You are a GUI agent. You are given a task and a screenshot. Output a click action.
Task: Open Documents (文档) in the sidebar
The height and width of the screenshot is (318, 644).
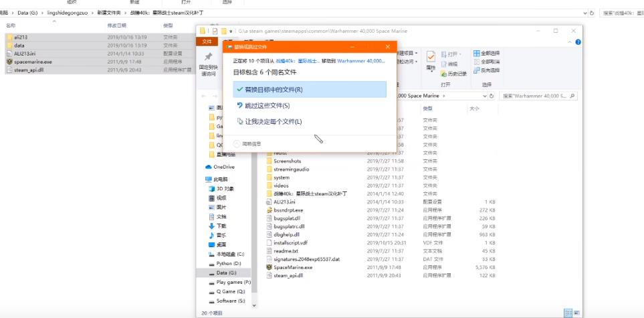pos(218,216)
